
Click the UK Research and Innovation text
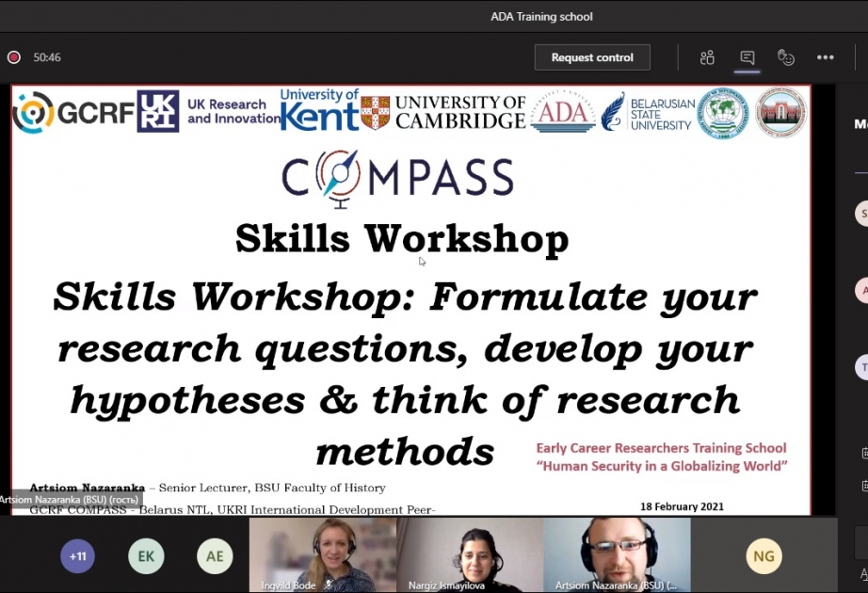pos(233,111)
